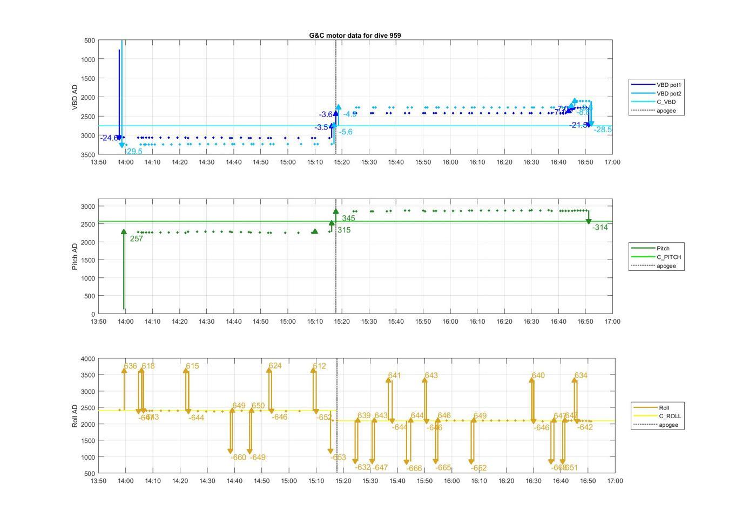Screen dimensions: 756x532
Task: Click the '-653' roll annotation
Action: click(x=338, y=458)
